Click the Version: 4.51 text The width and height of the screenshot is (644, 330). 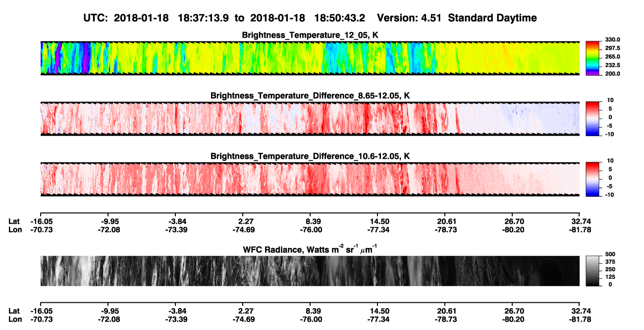click(x=409, y=18)
